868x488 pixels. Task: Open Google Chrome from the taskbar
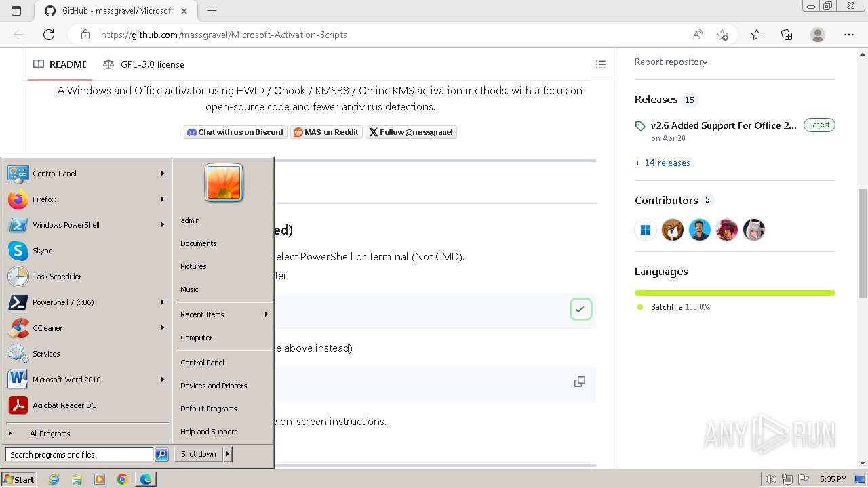(x=122, y=479)
